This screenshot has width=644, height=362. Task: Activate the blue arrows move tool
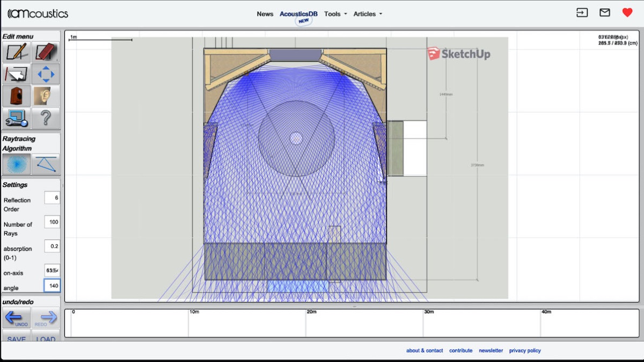46,74
